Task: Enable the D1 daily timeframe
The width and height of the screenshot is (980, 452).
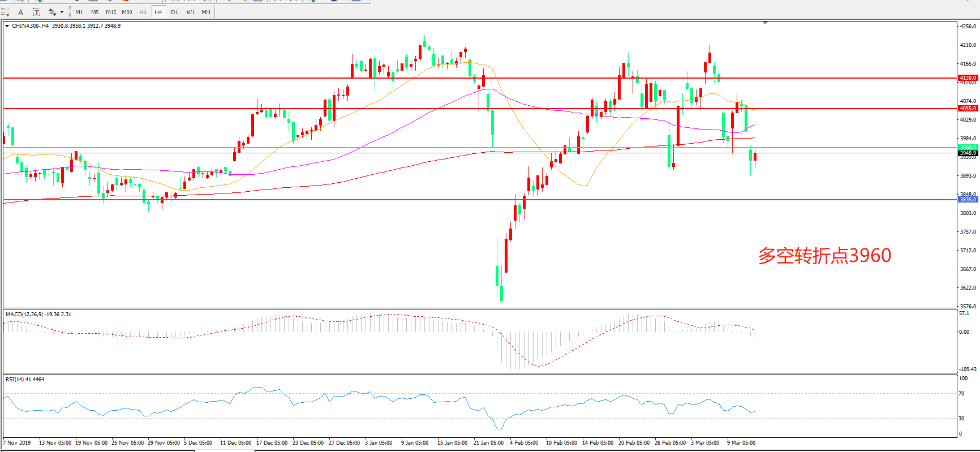Action: click(174, 12)
